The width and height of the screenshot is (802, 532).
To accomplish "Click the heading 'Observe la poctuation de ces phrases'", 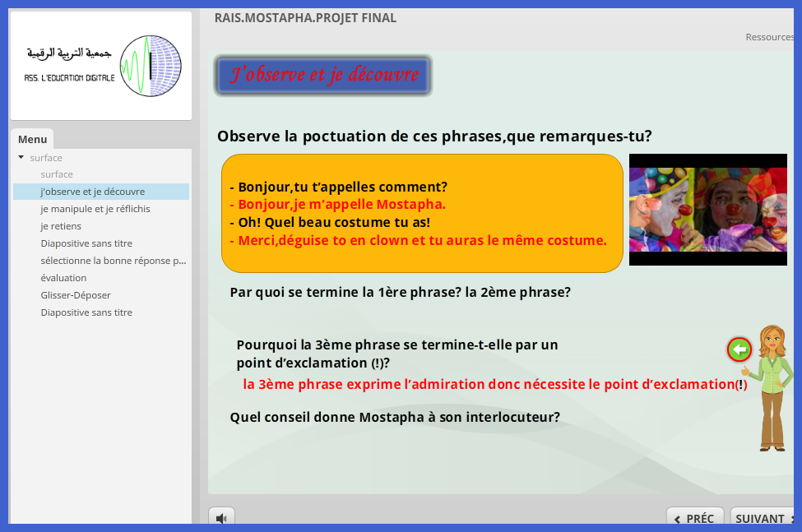I will (434, 136).
